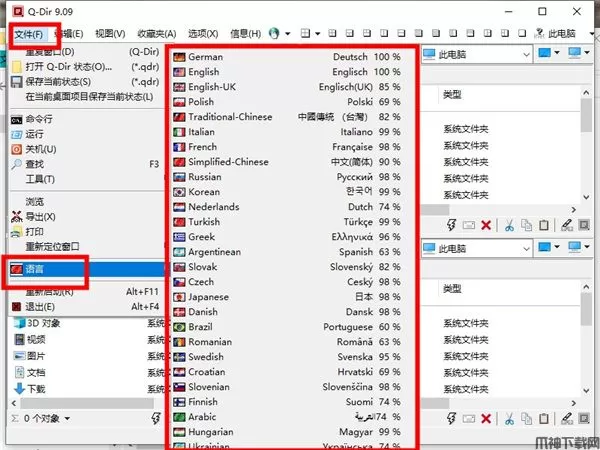Expand upper-right pane 此电脑 address combo box
The height and width of the screenshot is (450, 600).
pos(526,55)
